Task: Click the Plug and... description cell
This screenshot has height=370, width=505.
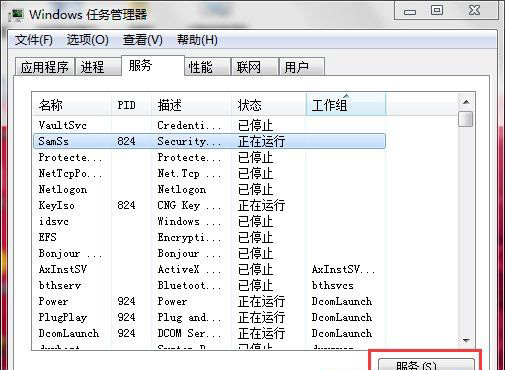Action: (189, 317)
